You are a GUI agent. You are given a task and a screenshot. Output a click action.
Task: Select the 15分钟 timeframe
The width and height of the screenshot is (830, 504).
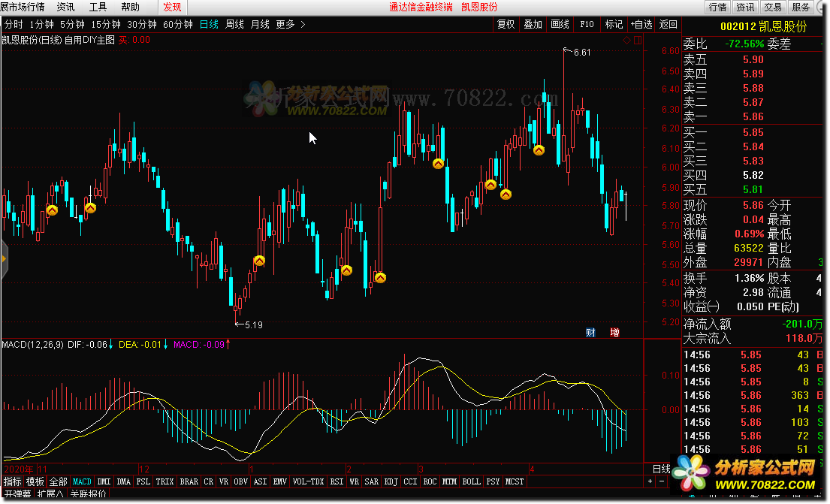(x=106, y=24)
